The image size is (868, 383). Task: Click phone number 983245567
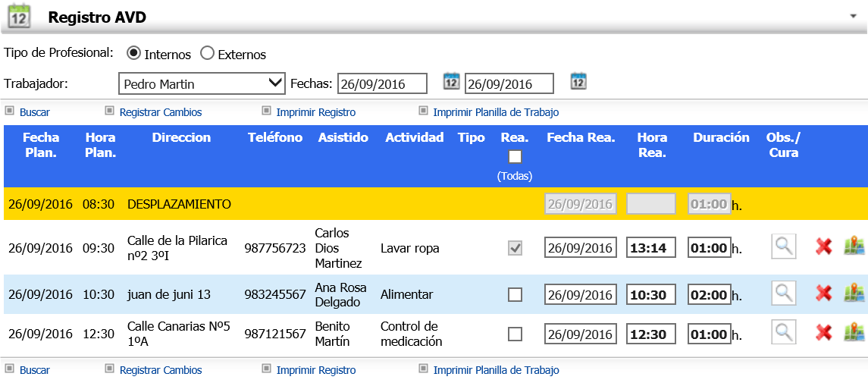pyautogui.click(x=274, y=294)
